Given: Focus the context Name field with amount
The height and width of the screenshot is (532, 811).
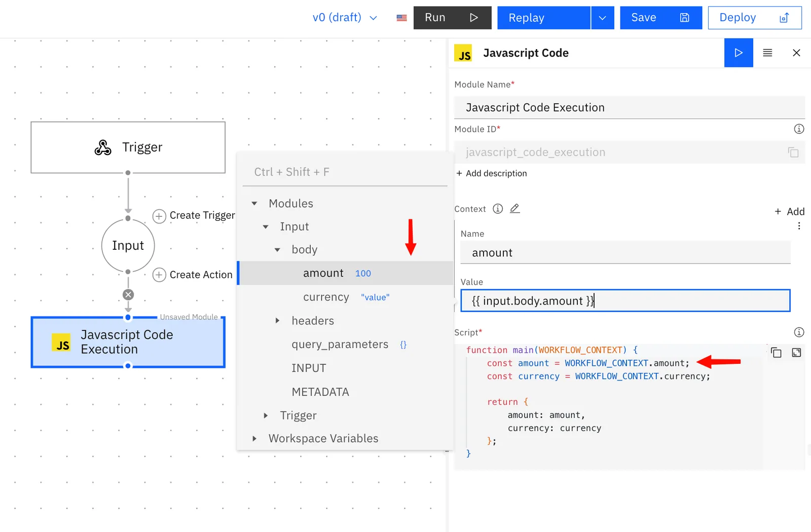Looking at the screenshot, I should tap(625, 252).
